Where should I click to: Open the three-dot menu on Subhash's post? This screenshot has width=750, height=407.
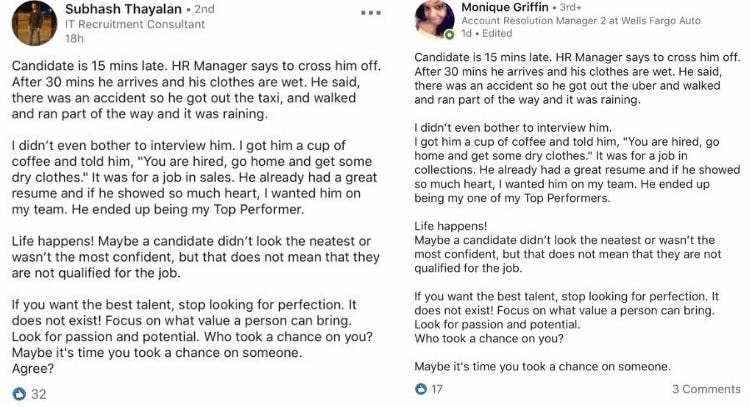370,12
